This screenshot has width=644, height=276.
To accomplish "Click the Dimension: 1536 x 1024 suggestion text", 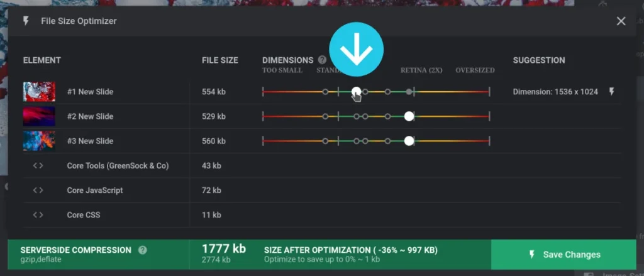I will [x=555, y=92].
